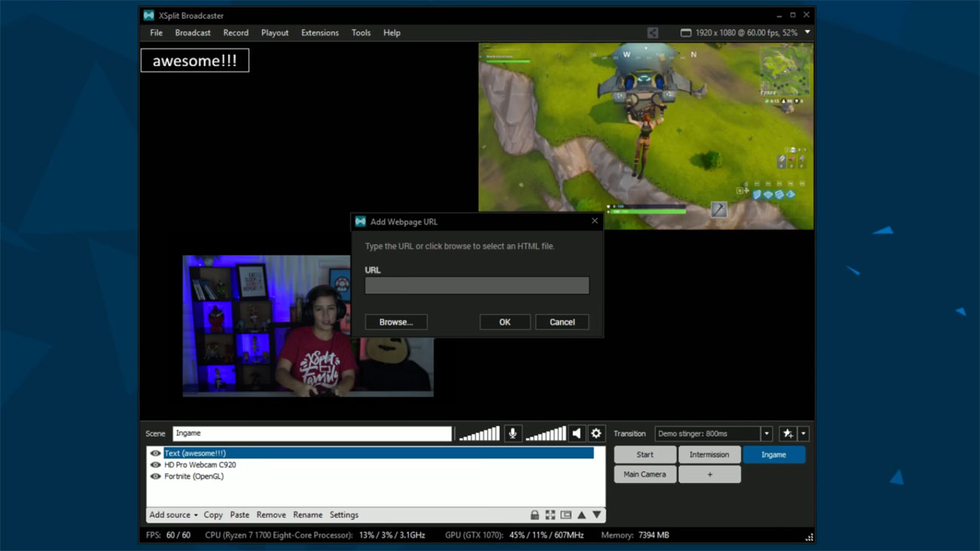Image resolution: width=980 pixels, height=551 pixels.
Task: Click the URL input field
Action: [x=477, y=285]
